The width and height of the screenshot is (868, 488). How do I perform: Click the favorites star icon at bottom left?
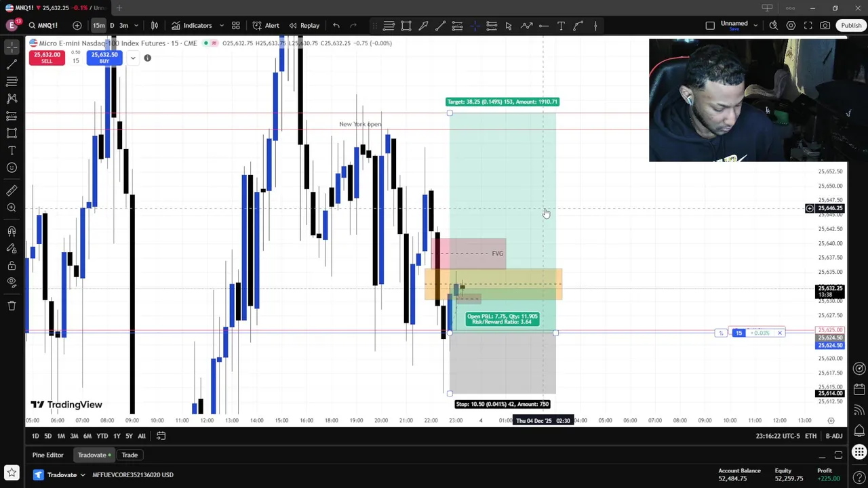click(12, 472)
